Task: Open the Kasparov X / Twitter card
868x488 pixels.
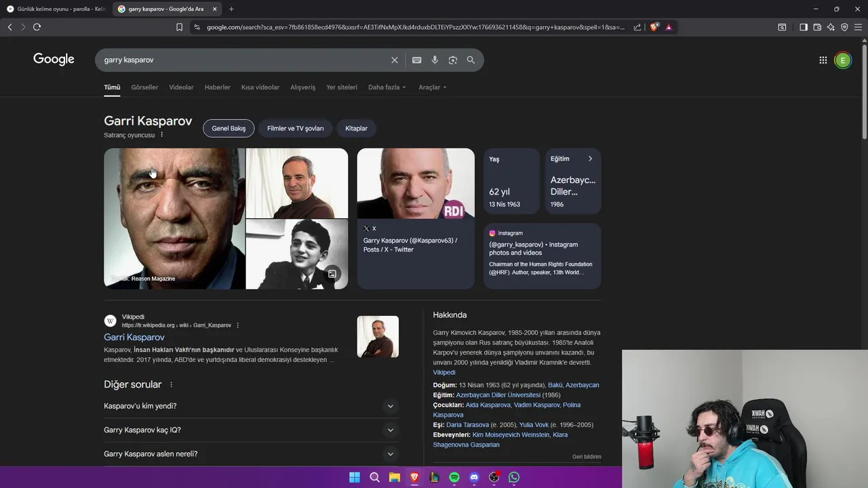Action: pyautogui.click(x=416, y=219)
